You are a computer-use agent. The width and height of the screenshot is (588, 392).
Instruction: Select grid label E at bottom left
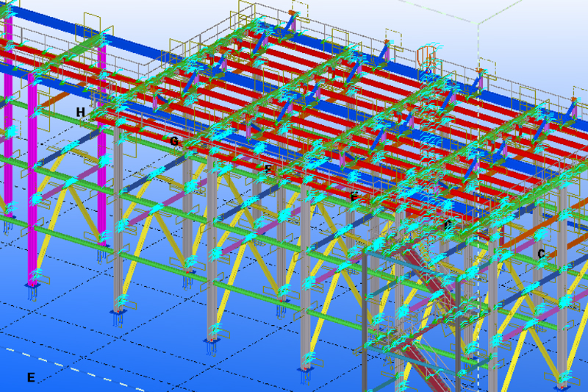pos(31,377)
